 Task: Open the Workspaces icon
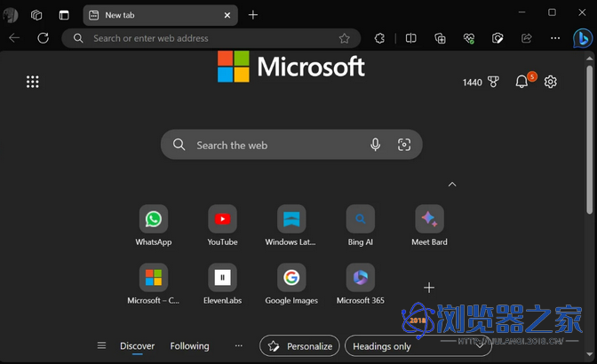pyautogui.click(x=36, y=15)
